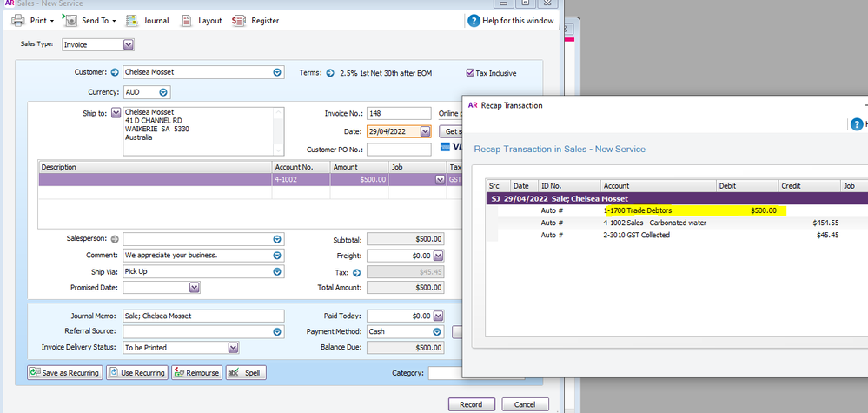868x413 pixels.
Task: Click the Print toolbar icon
Action: coord(17,20)
